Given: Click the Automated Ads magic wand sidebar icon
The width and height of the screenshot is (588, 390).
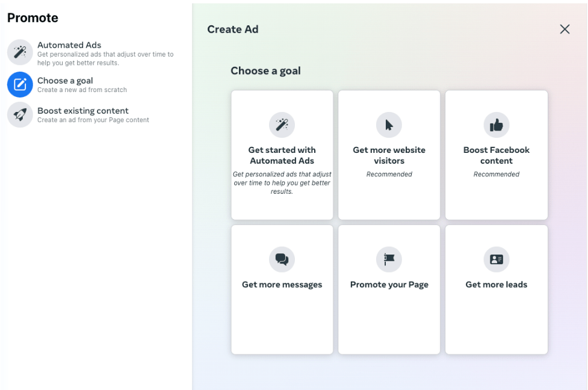Looking at the screenshot, I should (x=20, y=53).
